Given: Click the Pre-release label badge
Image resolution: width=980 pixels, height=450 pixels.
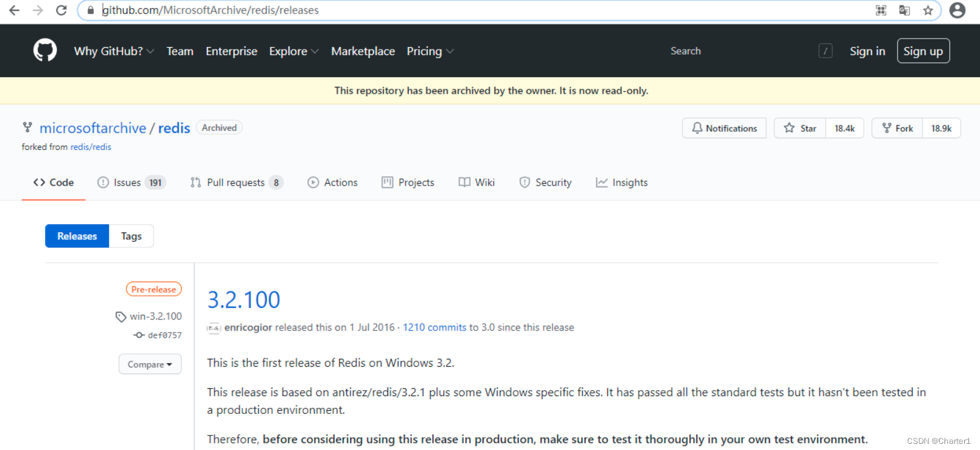Looking at the screenshot, I should [154, 289].
